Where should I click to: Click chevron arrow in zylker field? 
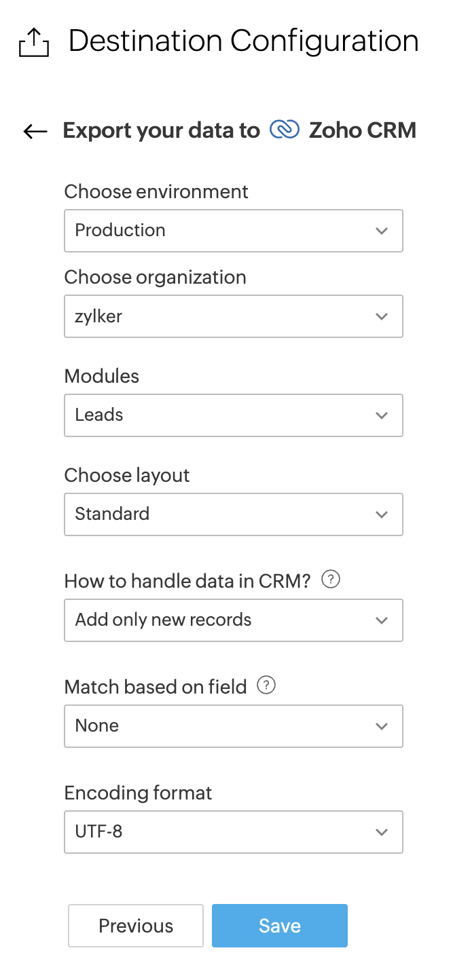pos(382,317)
